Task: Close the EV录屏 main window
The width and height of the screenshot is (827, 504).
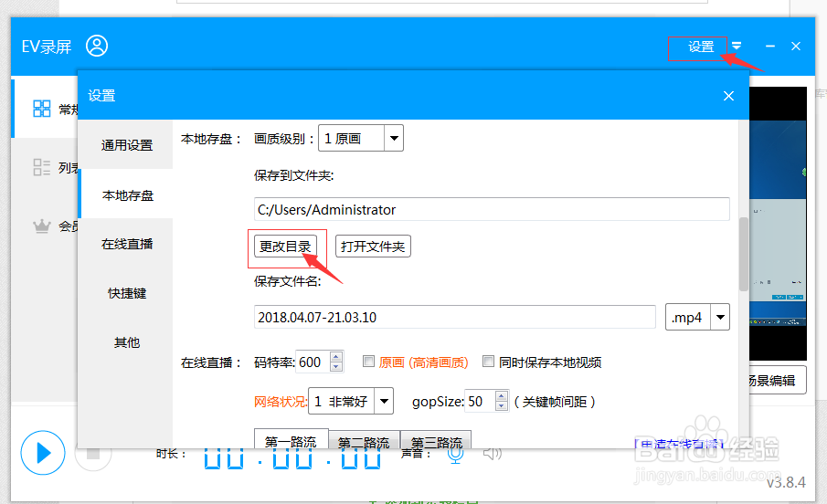Action: (x=796, y=47)
